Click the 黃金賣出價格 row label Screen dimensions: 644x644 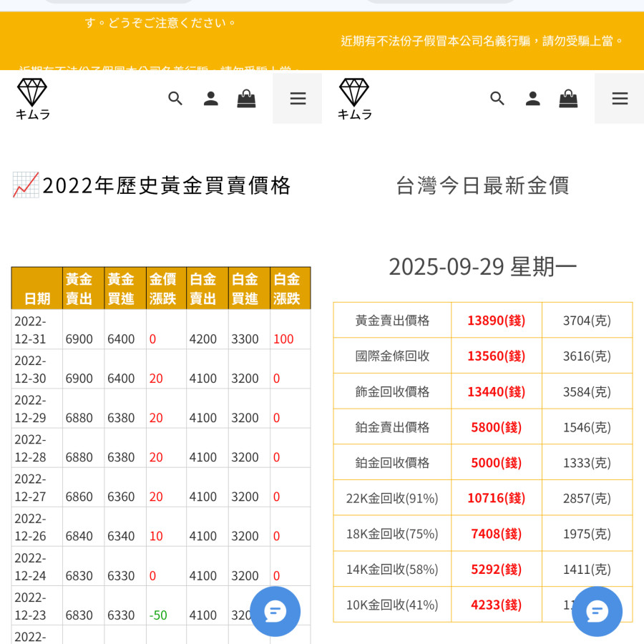392,320
